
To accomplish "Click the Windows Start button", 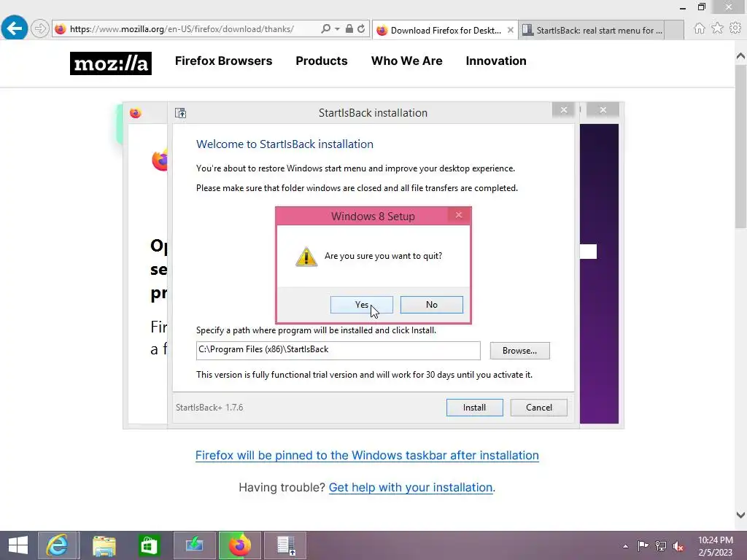I will tap(18, 545).
